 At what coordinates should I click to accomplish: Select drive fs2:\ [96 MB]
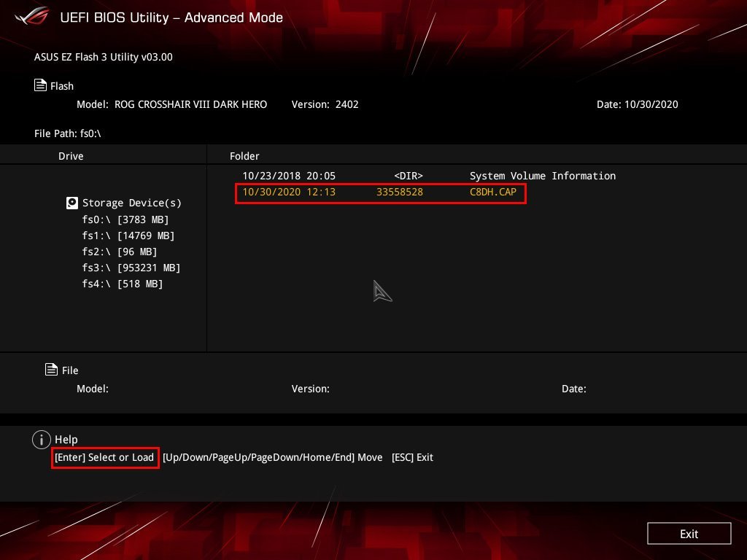tap(119, 252)
